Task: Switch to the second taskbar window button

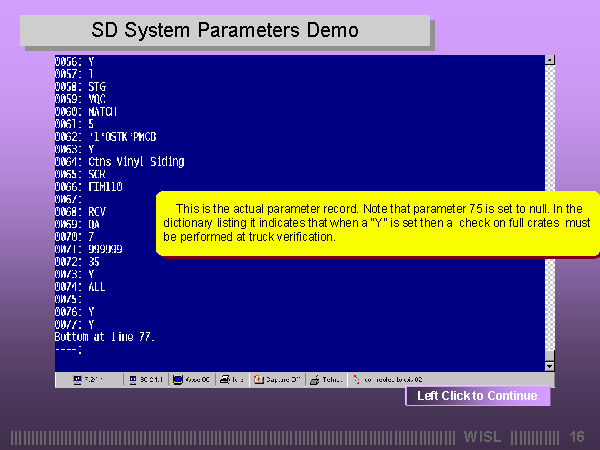Action: [x=147, y=380]
